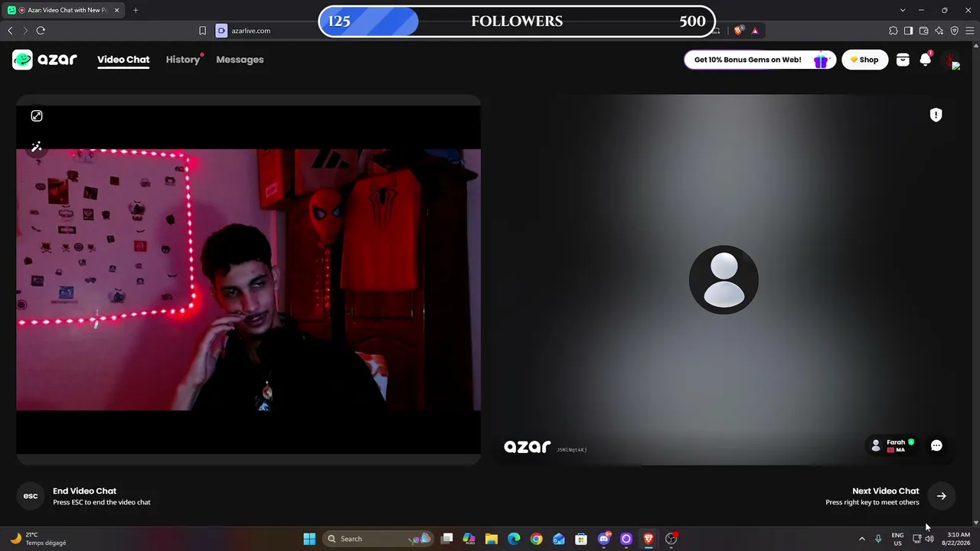Open the Leo AI sparkle icon
The image size is (980, 551).
(939, 31)
